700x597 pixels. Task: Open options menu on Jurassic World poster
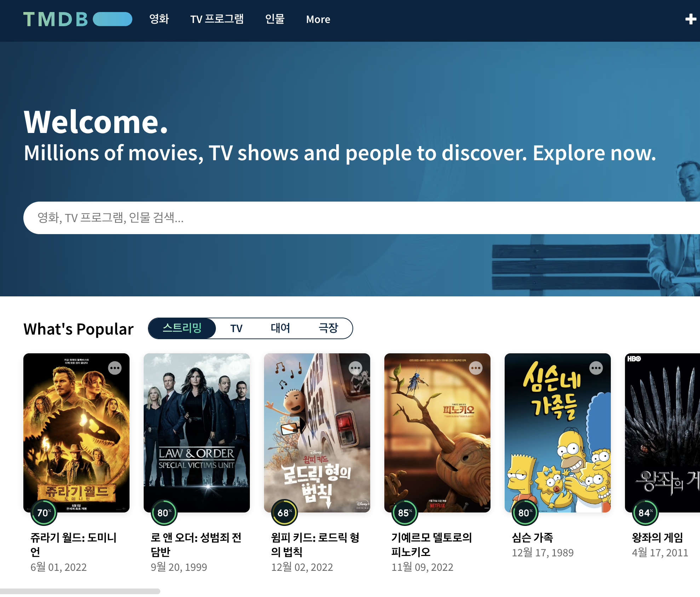[115, 368]
